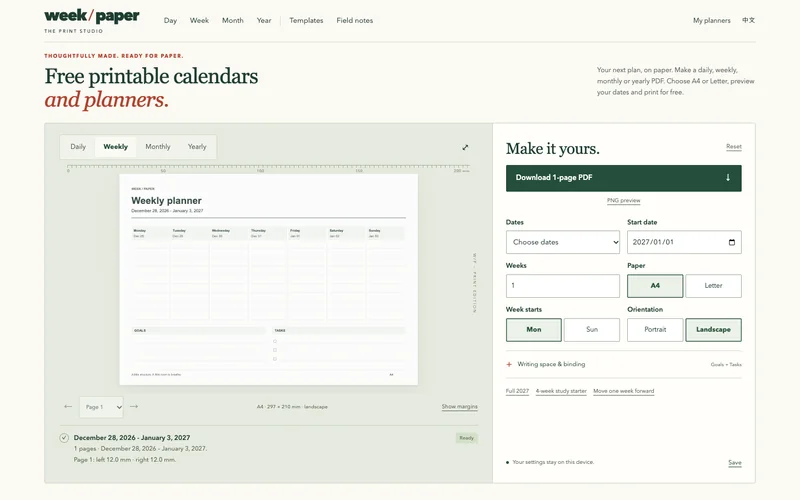Click 'Your settings stay on this device' note
This screenshot has height=500, width=800.
click(x=553, y=462)
